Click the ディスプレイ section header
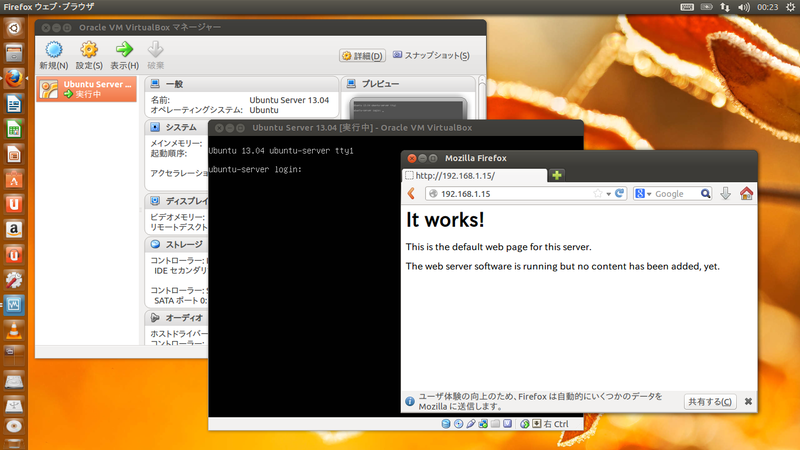The width and height of the screenshot is (800, 450). [177, 201]
